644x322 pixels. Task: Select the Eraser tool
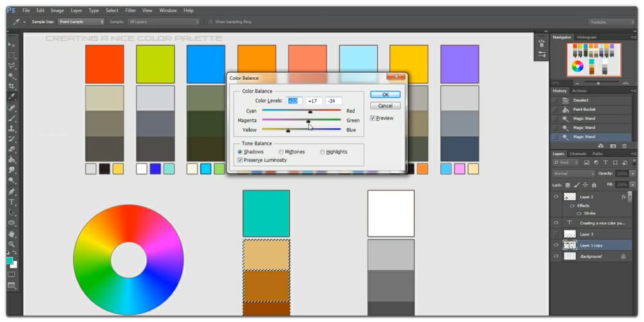pyautogui.click(x=12, y=149)
